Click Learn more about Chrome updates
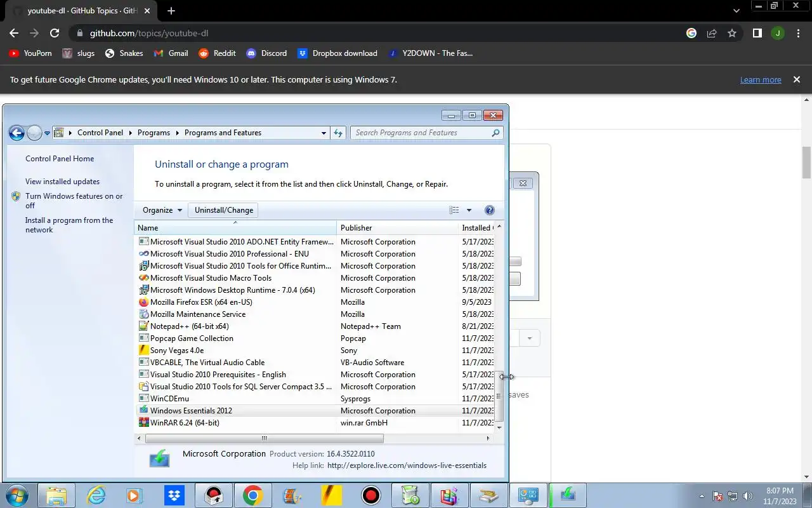The width and height of the screenshot is (812, 508). point(761,80)
